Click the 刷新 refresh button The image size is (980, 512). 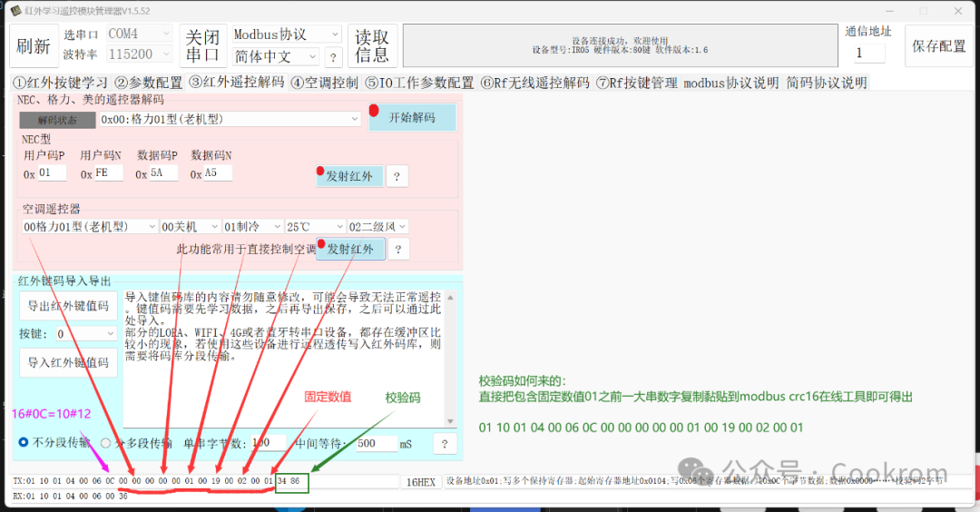34,45
